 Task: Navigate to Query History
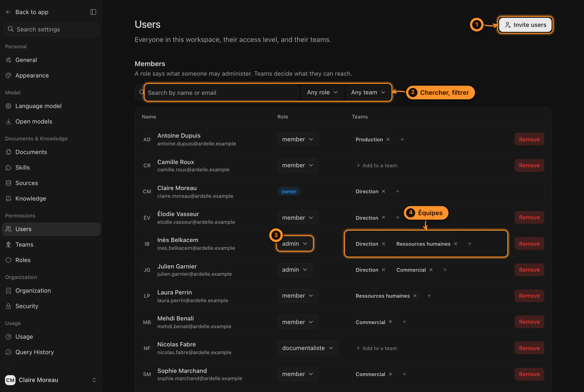click(51, 352)
